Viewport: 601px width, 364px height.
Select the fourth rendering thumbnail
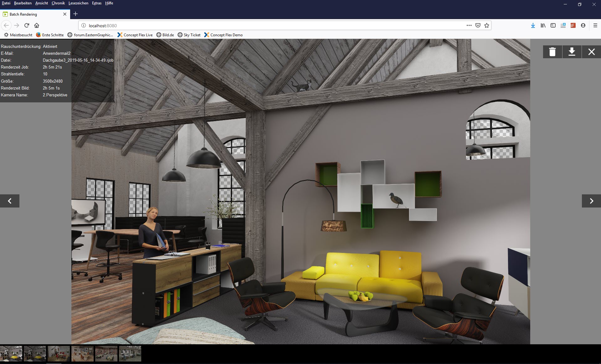(x=83, y=354)
